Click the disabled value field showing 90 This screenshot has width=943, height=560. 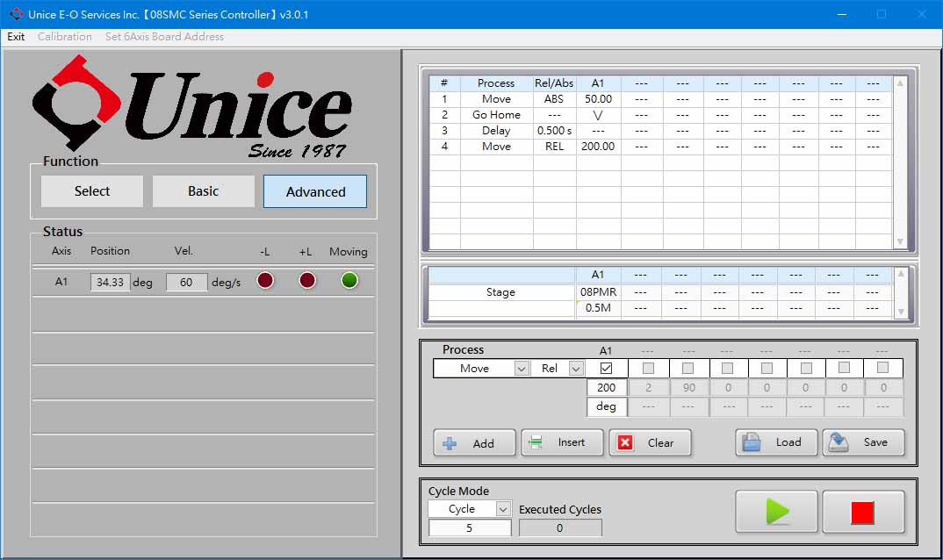click(x=689, y=387)
